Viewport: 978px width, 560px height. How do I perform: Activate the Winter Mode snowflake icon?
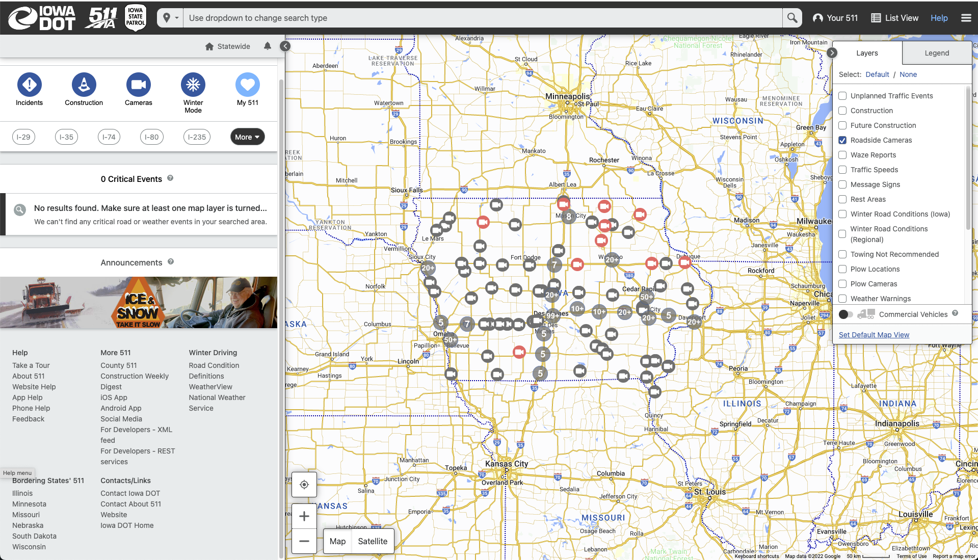pyautogui.click(x=193, y=85)
